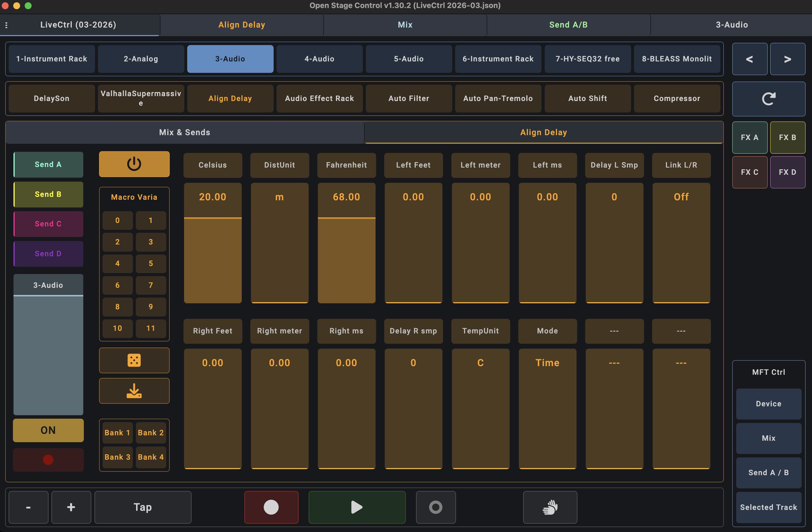This screenshot has width=812, height=532.
Task: Go to previous track bank arrow
Action: pos(749,59)
